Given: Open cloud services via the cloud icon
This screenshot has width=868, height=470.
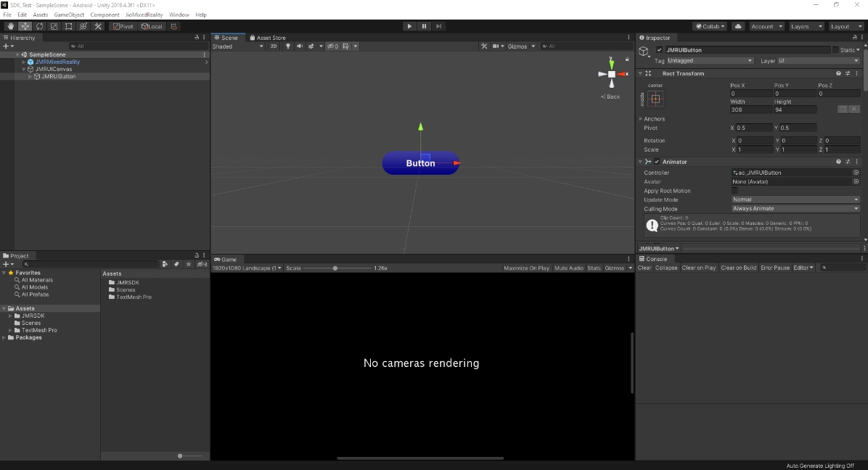Looking at the screenshot, I should [738, 26].
